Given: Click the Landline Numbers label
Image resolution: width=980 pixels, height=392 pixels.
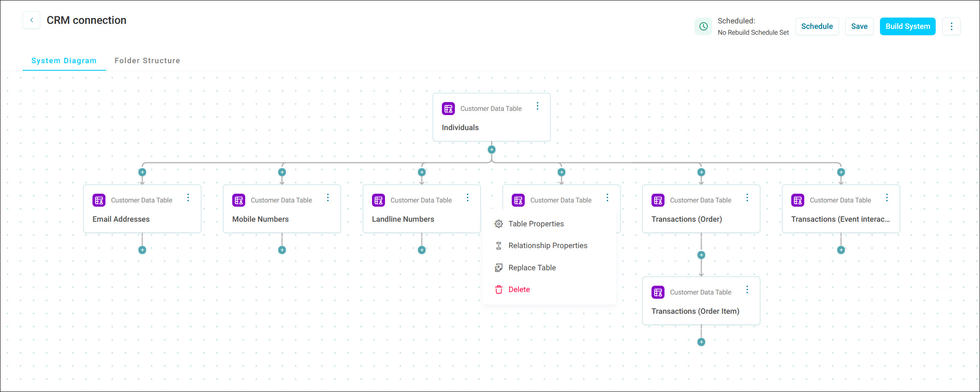Looking at the screenshot, I should [x=403, y=219].
